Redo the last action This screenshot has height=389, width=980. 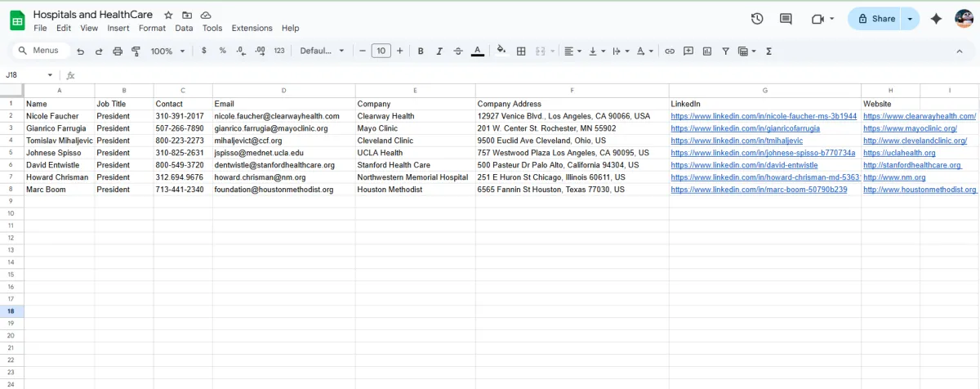pos(99,51)
